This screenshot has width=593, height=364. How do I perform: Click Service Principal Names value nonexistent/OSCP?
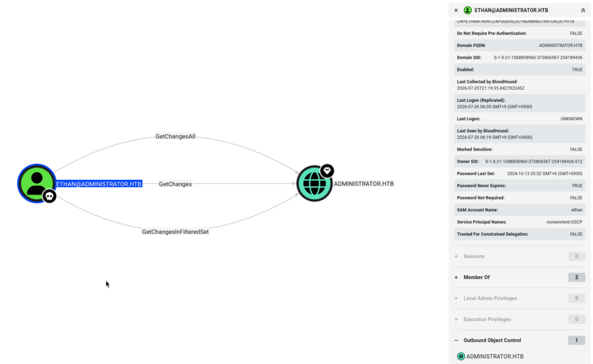pos(564,222)
